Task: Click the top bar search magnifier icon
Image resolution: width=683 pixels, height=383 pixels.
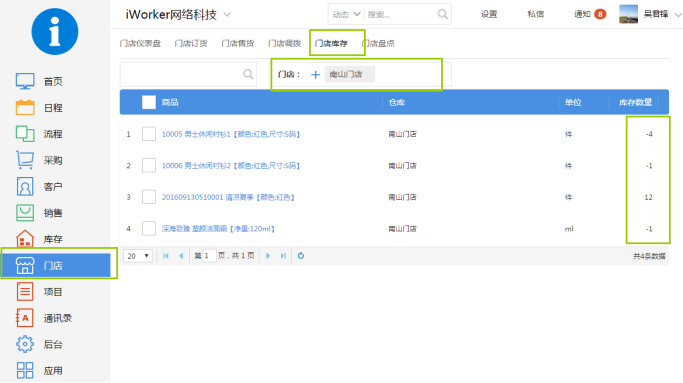Action: pyautogui.click(x=443, y=14)
